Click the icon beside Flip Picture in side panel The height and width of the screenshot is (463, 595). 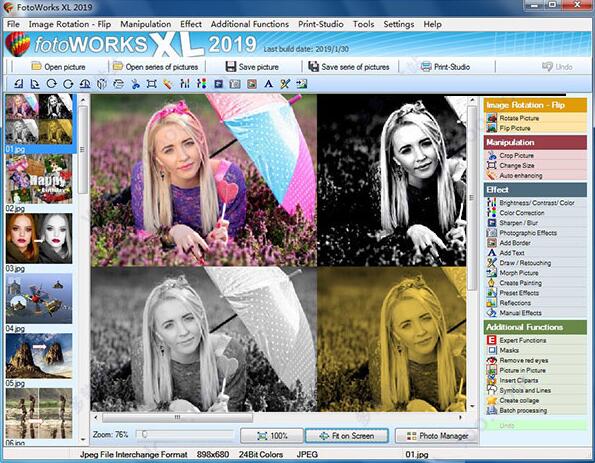492,128
